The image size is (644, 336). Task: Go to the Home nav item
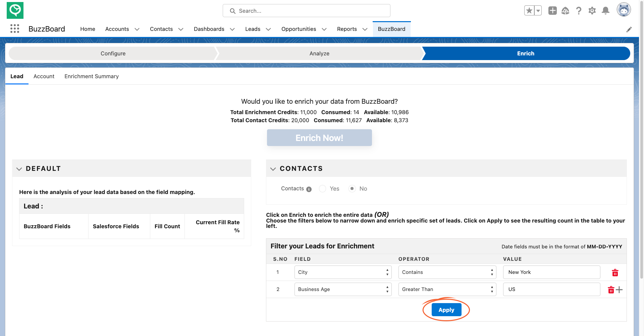pyautogui.click(x=88, y=29)
